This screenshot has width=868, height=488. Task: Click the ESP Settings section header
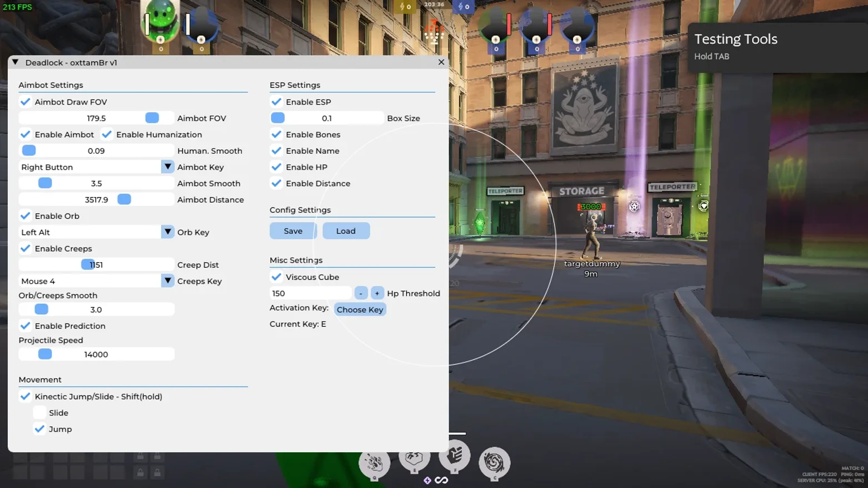(x=295, y=85)
